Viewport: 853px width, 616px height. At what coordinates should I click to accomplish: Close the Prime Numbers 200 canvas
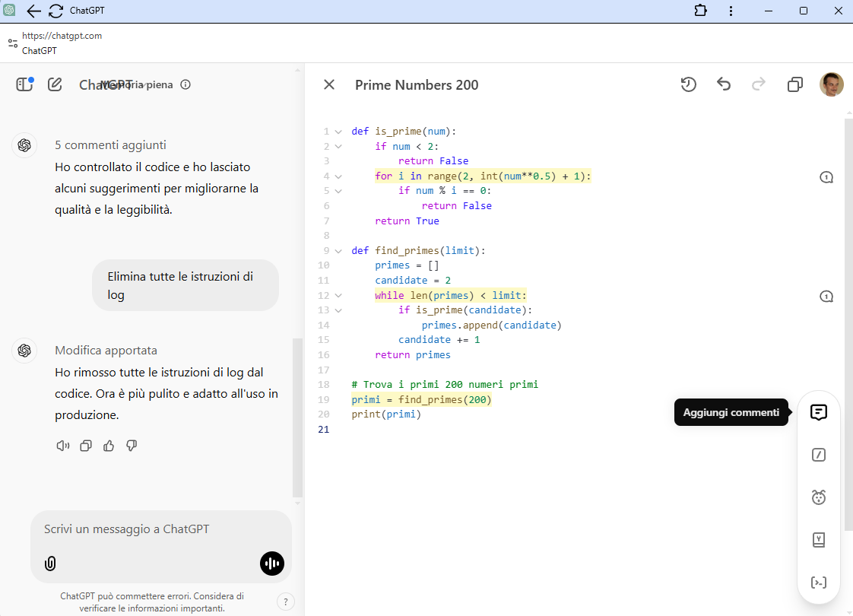[x=329, y=84]
